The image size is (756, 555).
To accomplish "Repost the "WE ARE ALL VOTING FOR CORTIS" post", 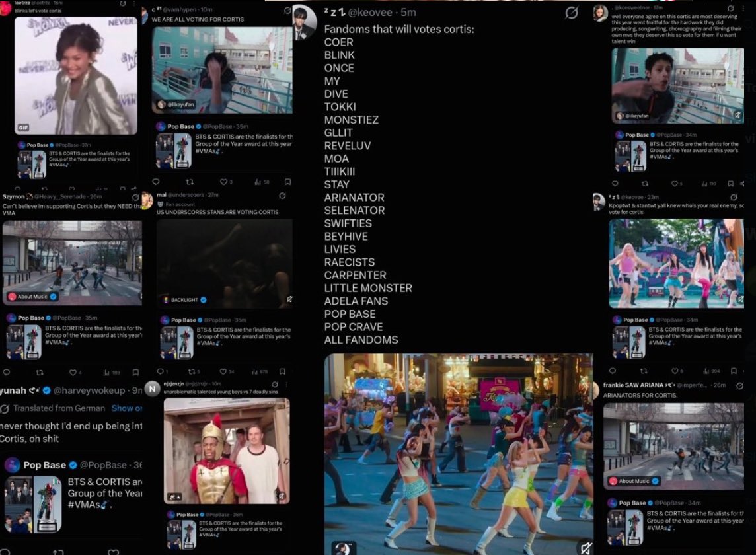I will click(x=190, y=182).
